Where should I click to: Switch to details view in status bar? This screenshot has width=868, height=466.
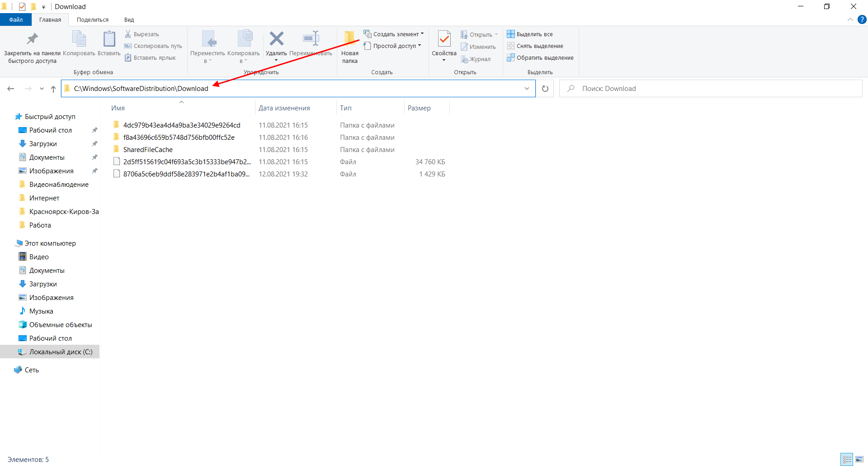[x=847, y=459]
